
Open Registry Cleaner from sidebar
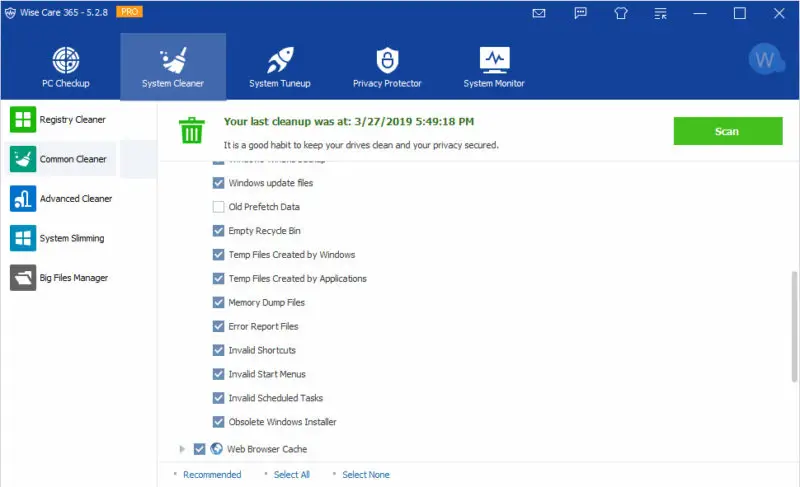coord(60,119)
